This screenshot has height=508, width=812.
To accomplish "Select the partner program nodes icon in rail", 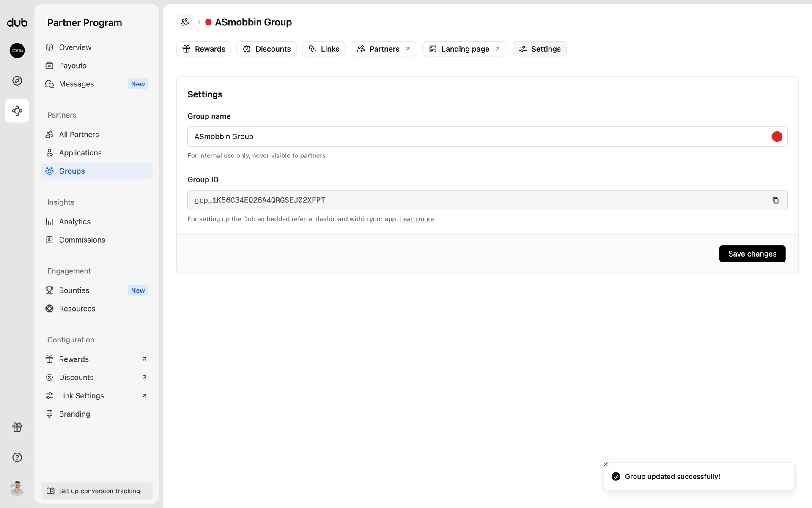I will pyautogui.click(x=17, y=111).
